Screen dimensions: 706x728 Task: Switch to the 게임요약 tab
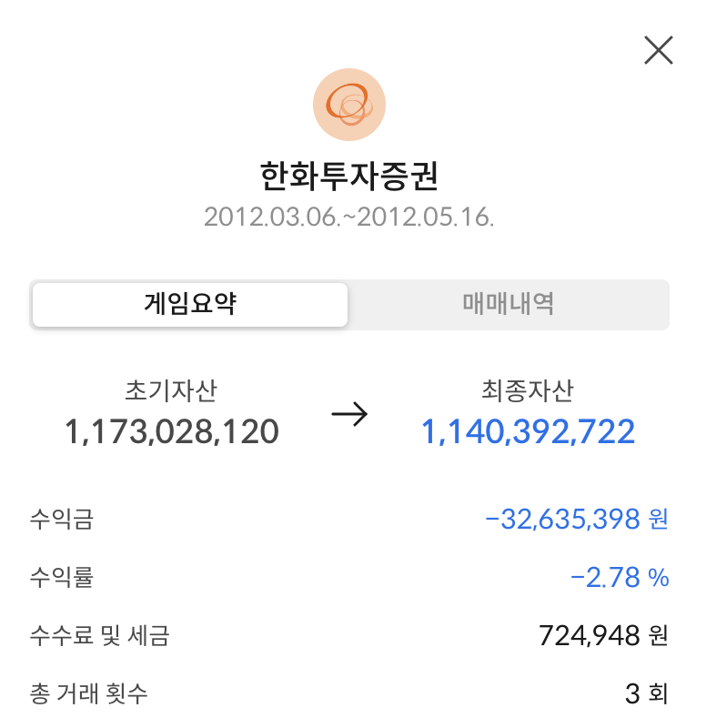[190, 305]
